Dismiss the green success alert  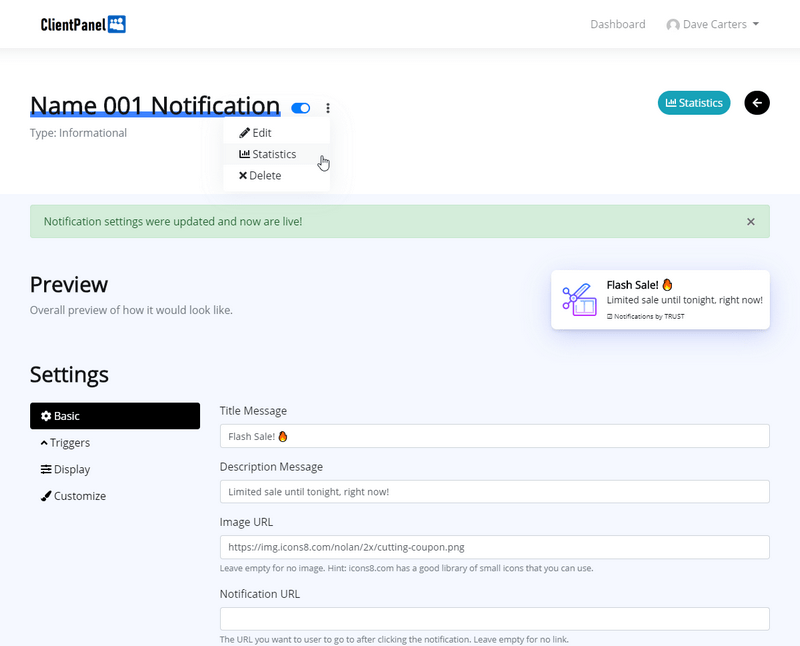[x=751, y=221]
